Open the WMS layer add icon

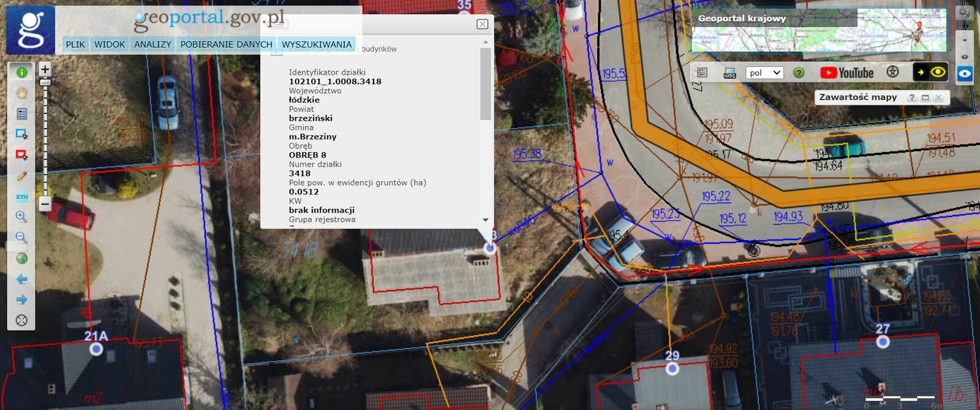pos(729,73)
